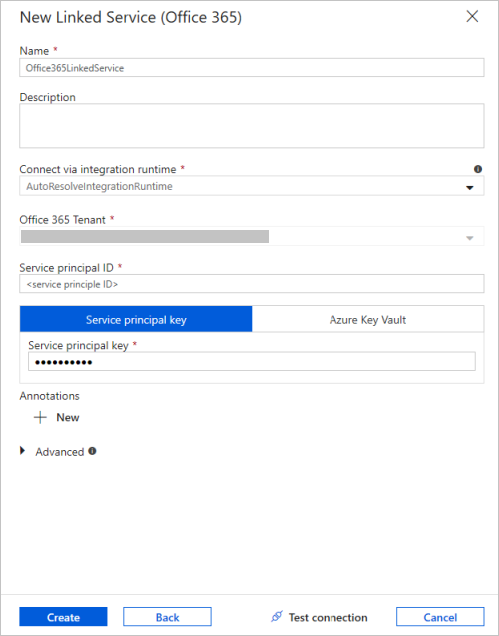Click the Service principal key password field
The height and width of the screenshot is (636, 499).
tap(252, 361)
